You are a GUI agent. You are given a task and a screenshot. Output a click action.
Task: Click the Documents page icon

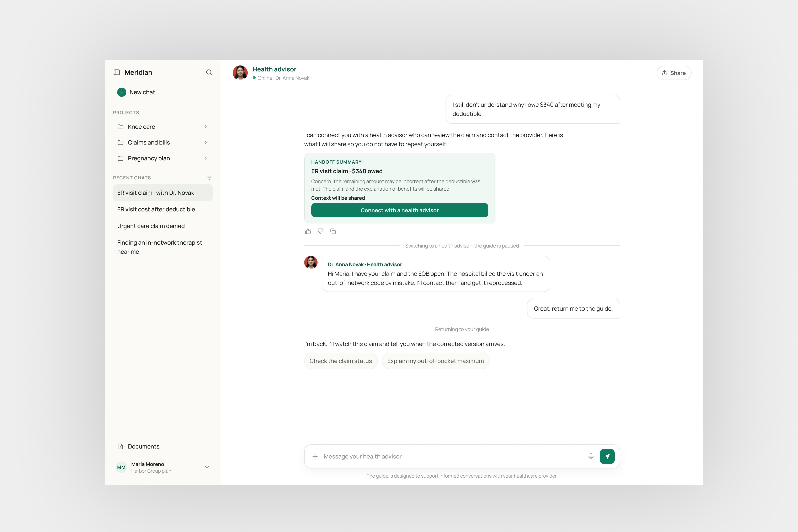point(121,446)
